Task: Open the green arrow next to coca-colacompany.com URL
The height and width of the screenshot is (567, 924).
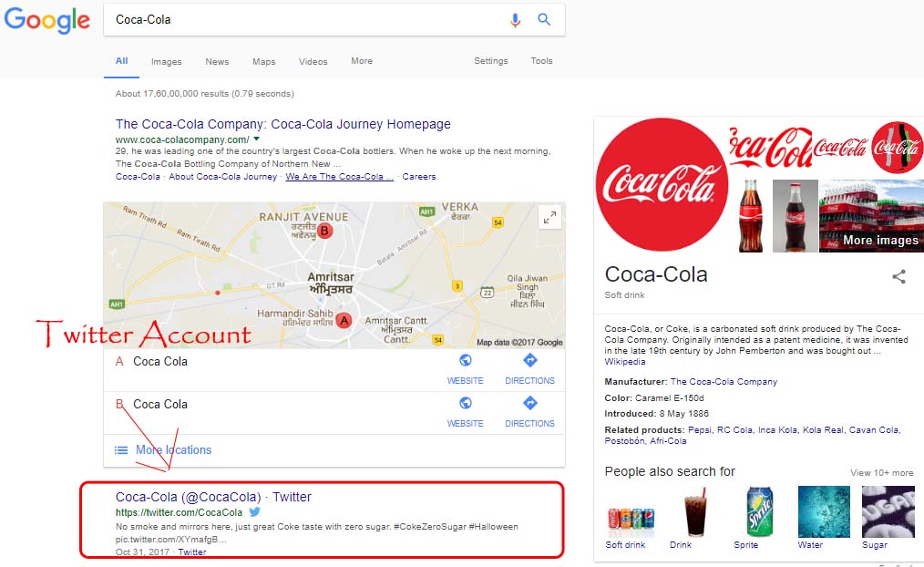Action: (x=257, y=139)
